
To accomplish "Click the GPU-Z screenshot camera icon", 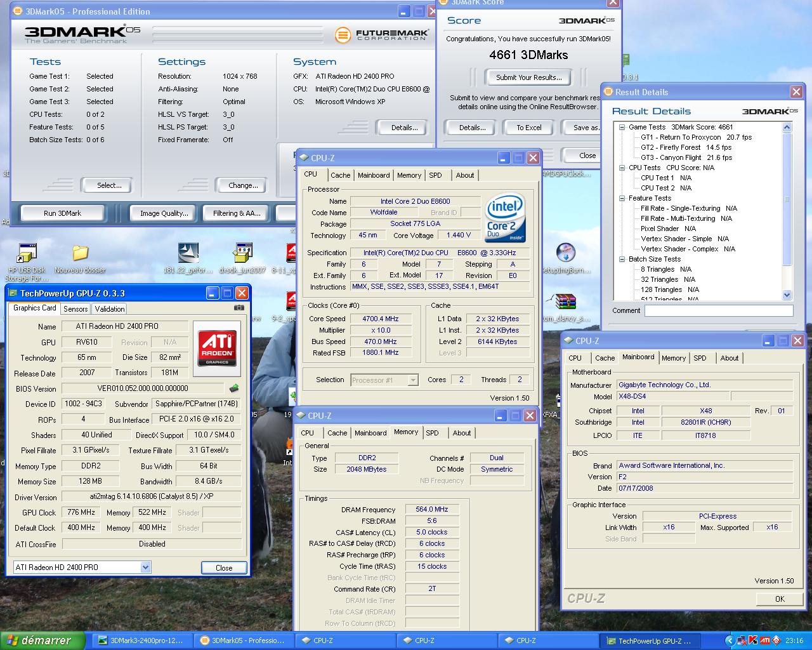I will click(x=239, y=308).
